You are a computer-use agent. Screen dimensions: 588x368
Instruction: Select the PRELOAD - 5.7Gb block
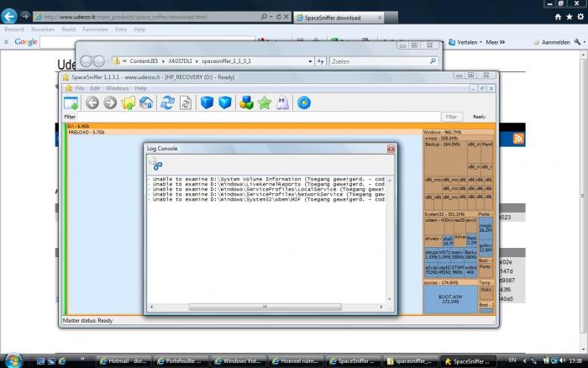click(244, 132)
